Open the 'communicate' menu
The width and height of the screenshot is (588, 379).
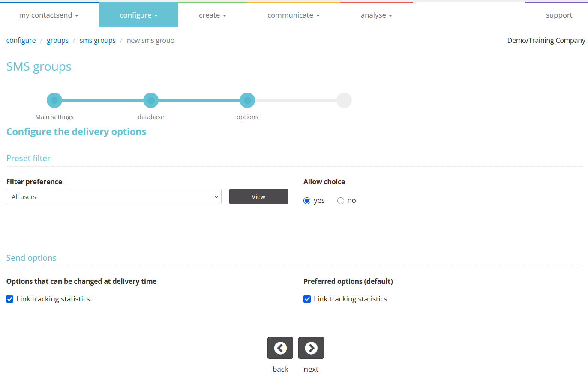(x=293, y=15)
